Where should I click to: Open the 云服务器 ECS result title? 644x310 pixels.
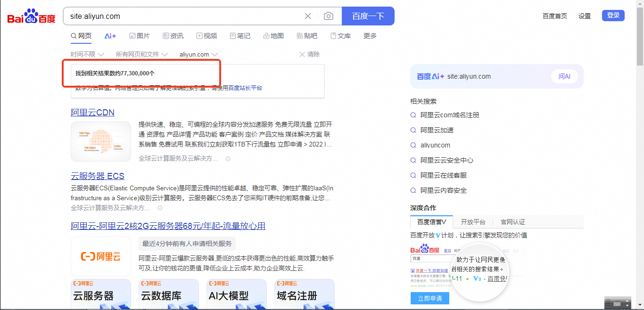point(98,176)
